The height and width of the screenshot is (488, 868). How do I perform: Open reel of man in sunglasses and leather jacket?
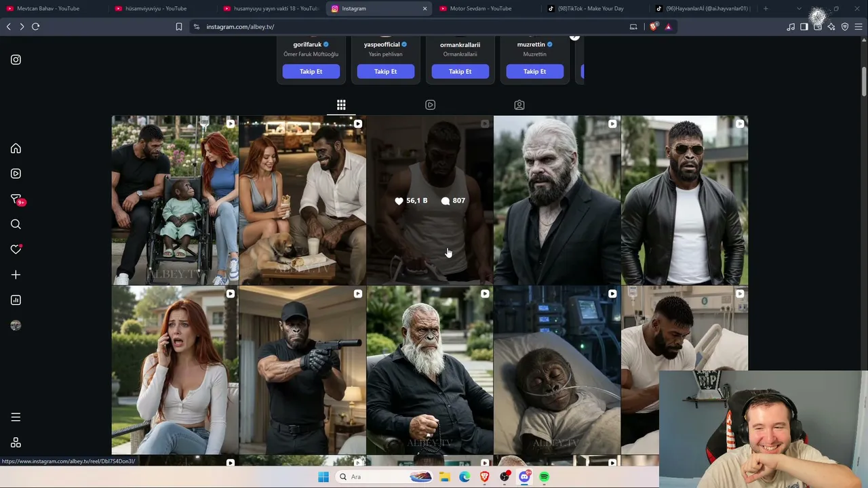[x=684, y=200]
